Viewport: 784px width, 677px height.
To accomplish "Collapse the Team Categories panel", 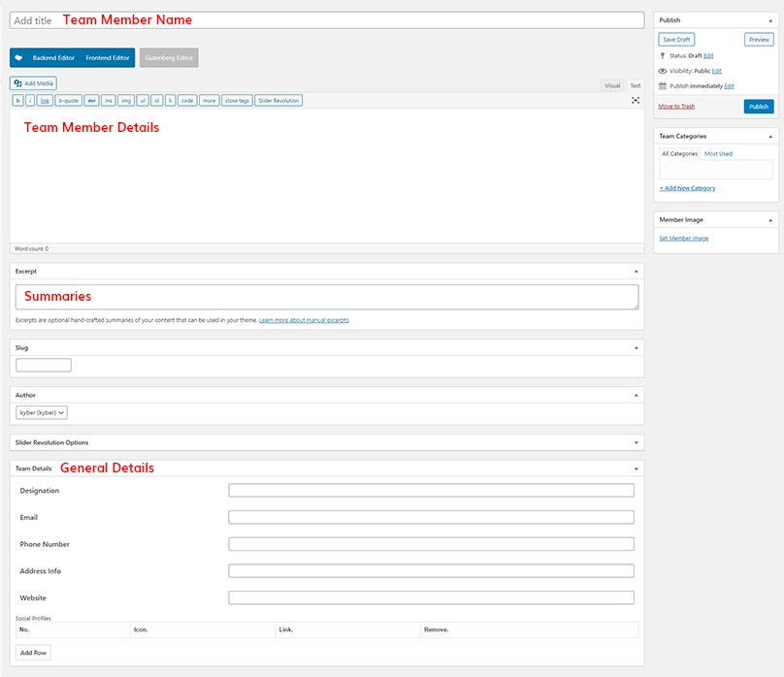I will [x=770, y=136].
